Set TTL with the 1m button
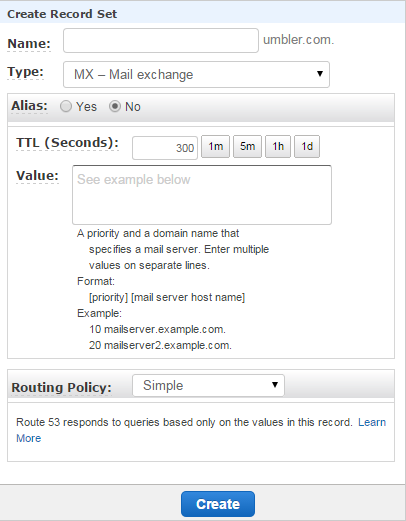Image resolution: width=406 pixels, height=521 pixels. 215,146
